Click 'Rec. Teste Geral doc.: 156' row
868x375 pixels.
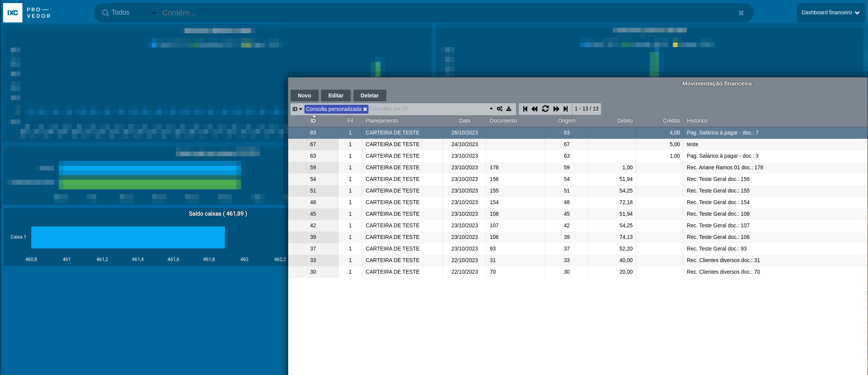tap(578, 179)
